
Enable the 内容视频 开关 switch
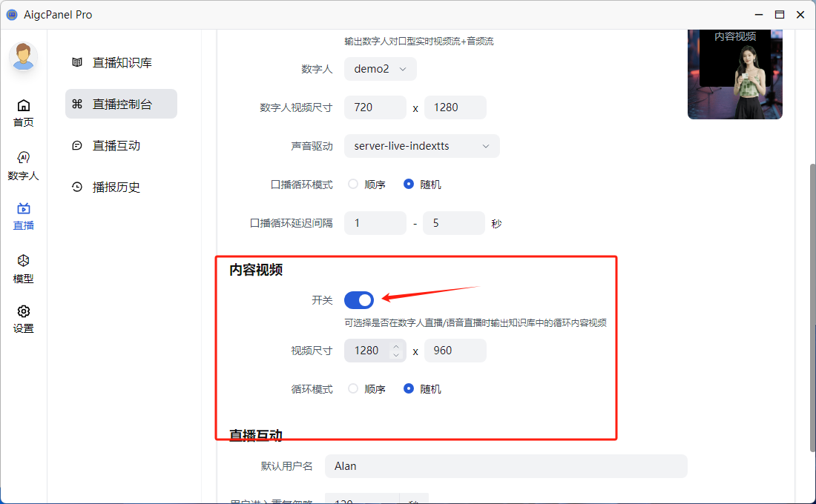358,299
